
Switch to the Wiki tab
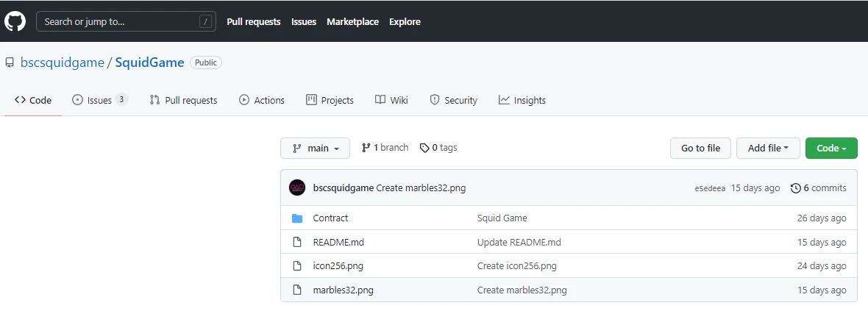pos(391,100)
